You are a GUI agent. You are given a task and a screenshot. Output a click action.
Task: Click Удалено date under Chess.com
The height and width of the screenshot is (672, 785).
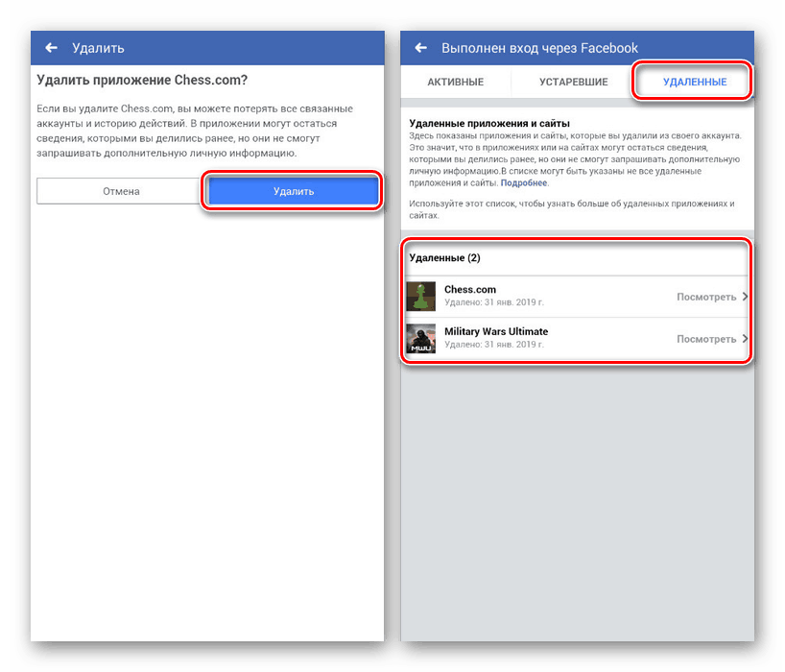[x=494, y=302]
